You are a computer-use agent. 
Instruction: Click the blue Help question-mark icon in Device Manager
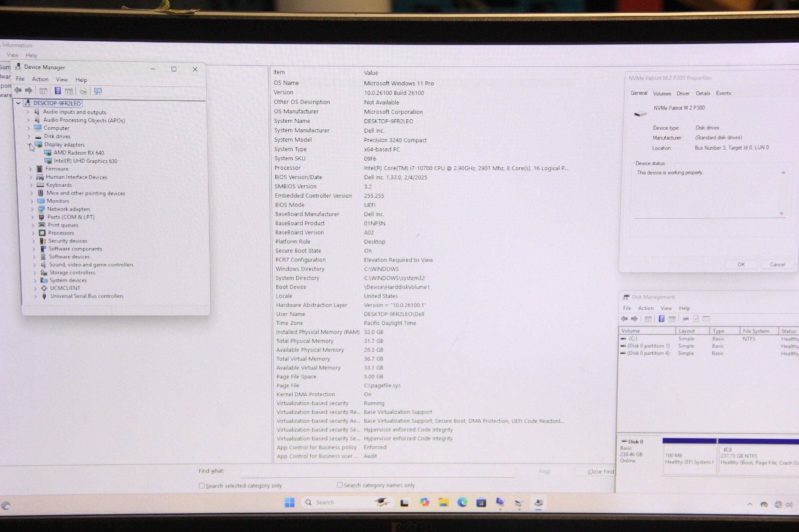[x=58, y=91]
